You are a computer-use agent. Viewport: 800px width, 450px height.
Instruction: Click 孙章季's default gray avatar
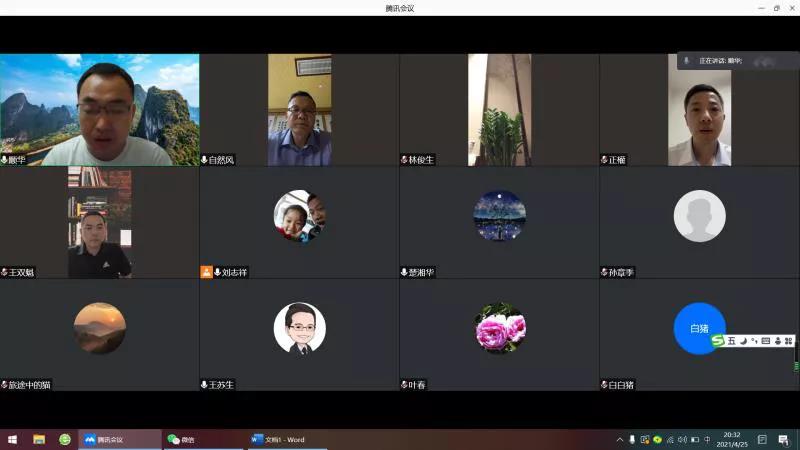click(699, 216)
